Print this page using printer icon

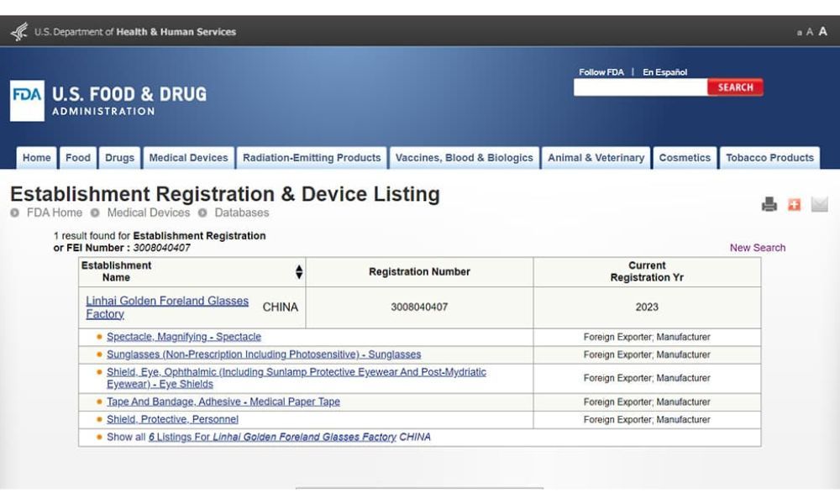tap(769, 204)
